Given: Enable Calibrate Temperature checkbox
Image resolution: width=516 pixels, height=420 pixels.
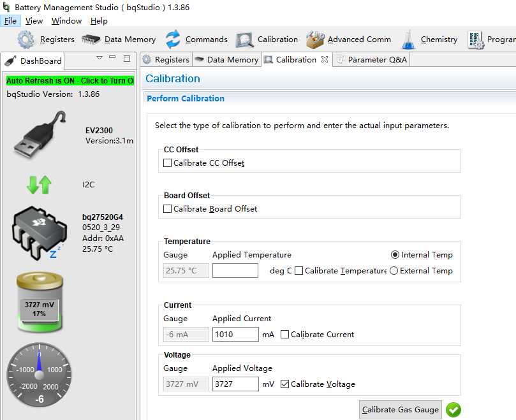Looking at the screenshot, I should tap(299, 271).
